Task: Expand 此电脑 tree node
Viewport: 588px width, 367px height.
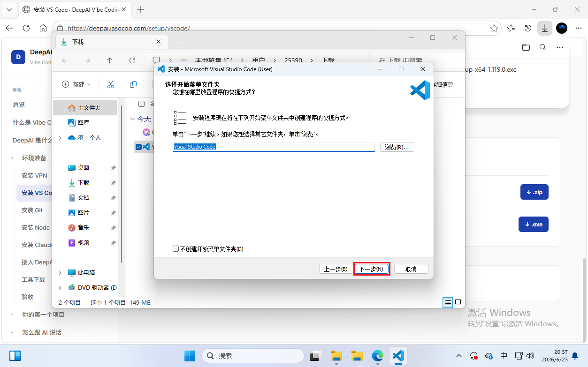Action: click(60, 273)
